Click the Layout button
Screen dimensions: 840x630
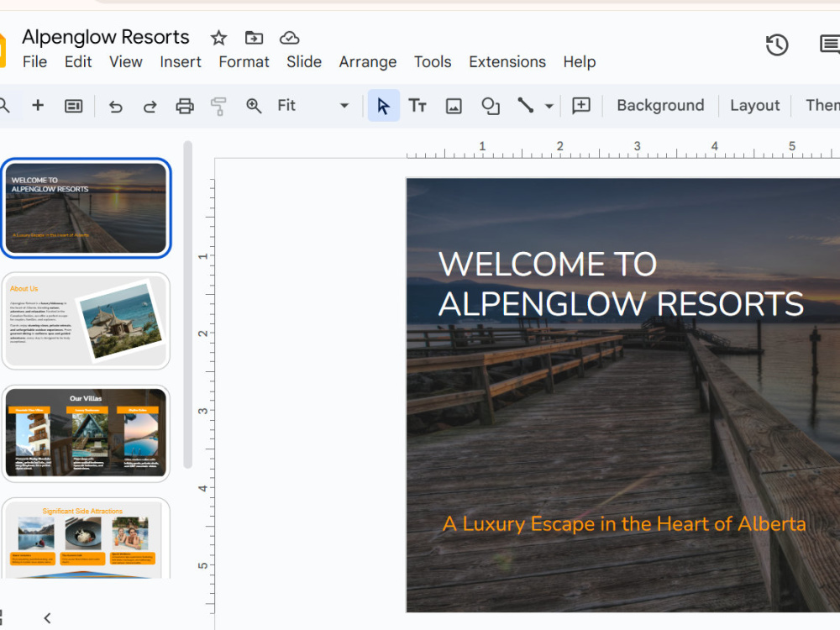(x=755, y=105)
